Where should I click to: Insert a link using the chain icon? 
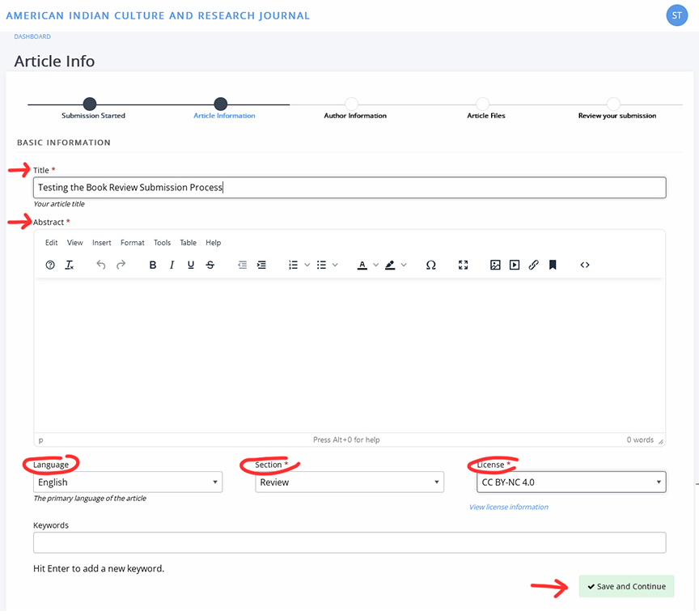(533, 265)
